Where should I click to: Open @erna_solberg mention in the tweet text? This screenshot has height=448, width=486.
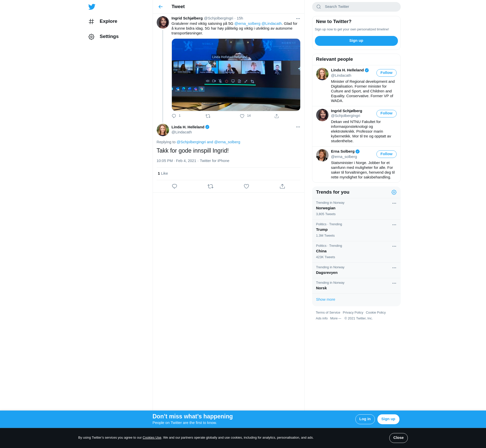pos(247,24)
